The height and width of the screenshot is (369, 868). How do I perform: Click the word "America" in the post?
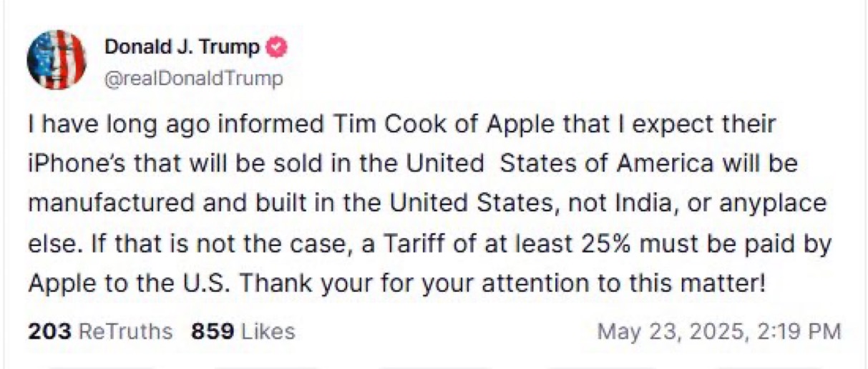click(x=656, y=164)
